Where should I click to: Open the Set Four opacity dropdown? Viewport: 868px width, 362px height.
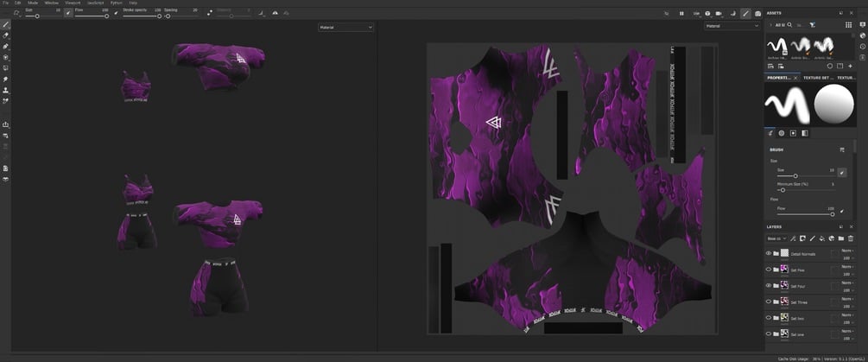(x=847, y=289)
